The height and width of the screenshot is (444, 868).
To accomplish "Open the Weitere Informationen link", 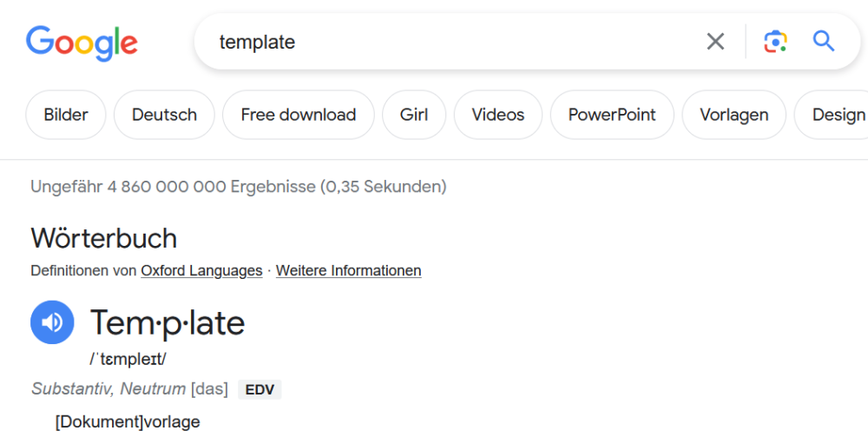I will 348,271.
